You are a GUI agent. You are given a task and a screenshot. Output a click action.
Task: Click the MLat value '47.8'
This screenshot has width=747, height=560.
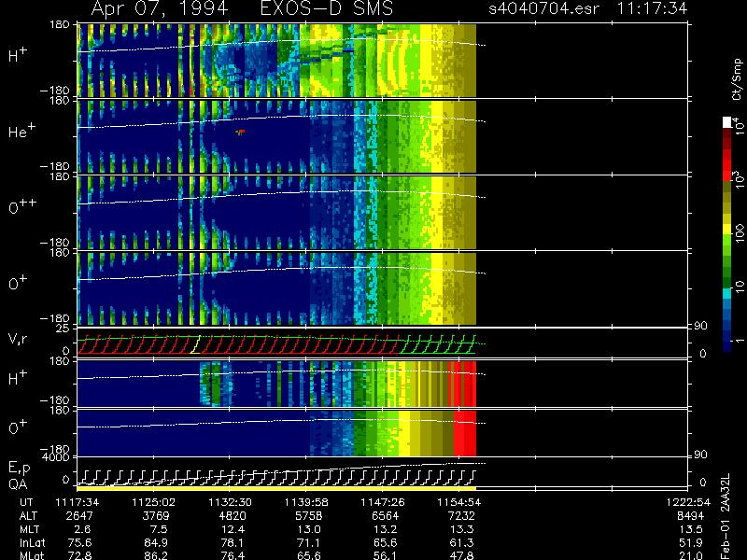[462, 555]
